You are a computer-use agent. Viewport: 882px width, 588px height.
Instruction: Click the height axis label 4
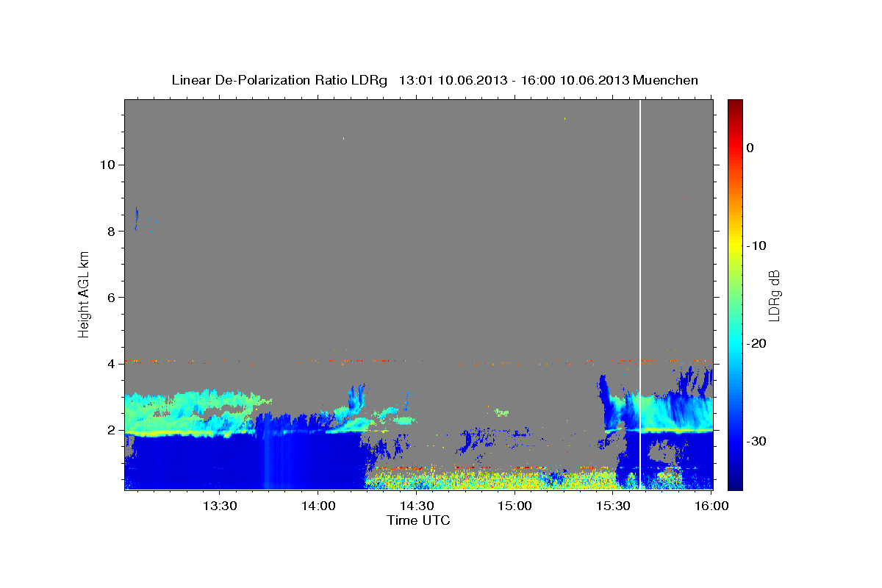110,364
